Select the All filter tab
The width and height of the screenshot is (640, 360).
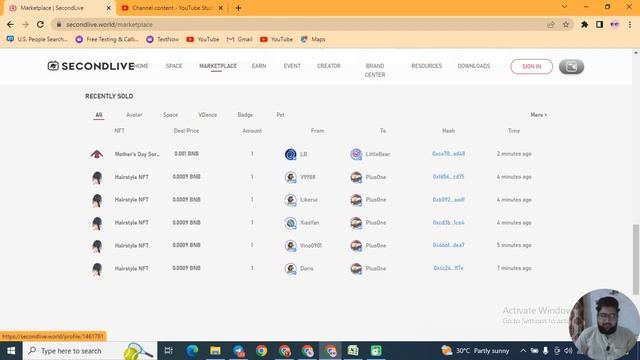point(99,115)
